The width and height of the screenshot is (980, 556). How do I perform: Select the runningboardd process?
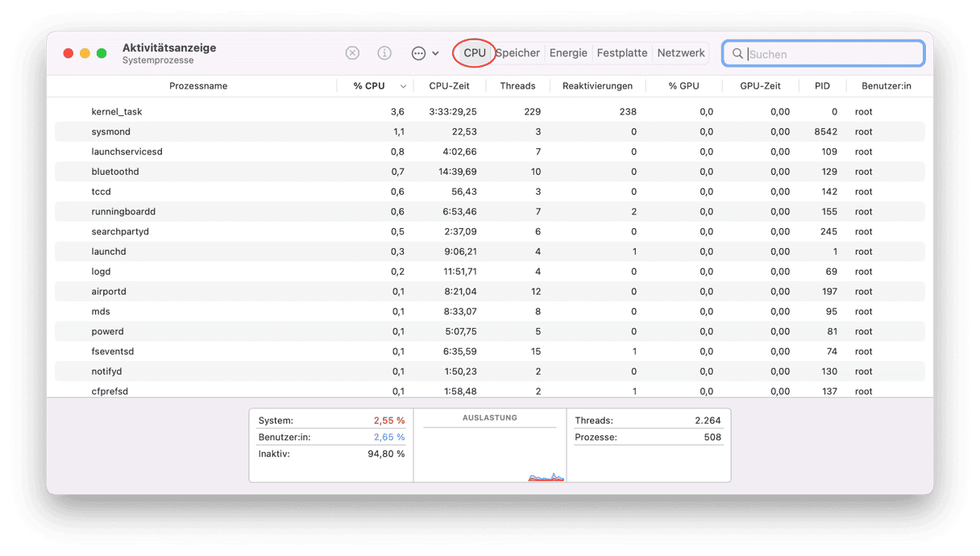(x=490, y=211)
